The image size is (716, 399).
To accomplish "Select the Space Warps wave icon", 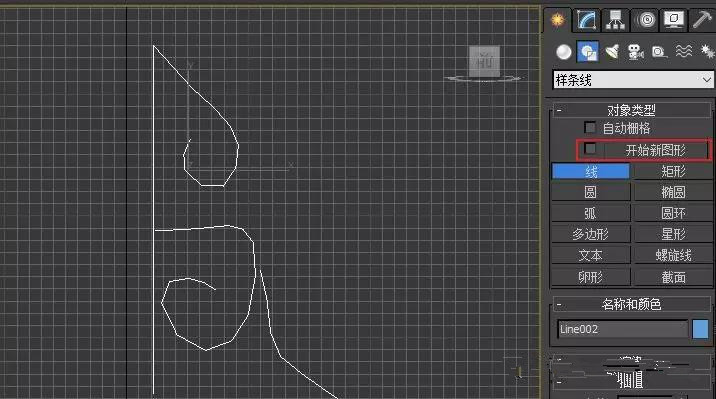I will (x=684, y=51).
